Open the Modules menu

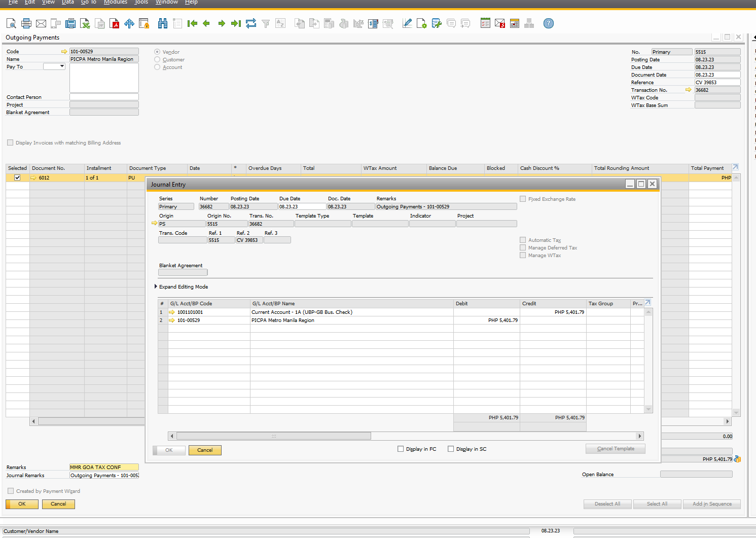[x=116, y=2]
